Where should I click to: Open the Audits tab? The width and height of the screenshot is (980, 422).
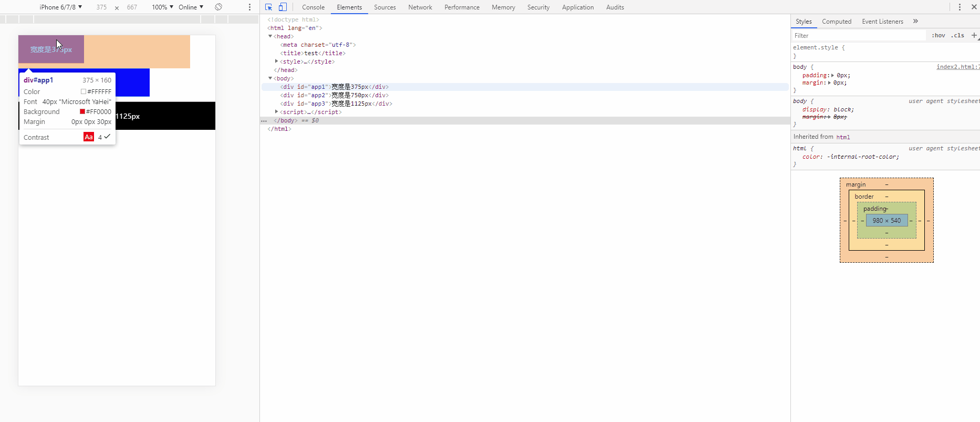[x=615, y=7]
